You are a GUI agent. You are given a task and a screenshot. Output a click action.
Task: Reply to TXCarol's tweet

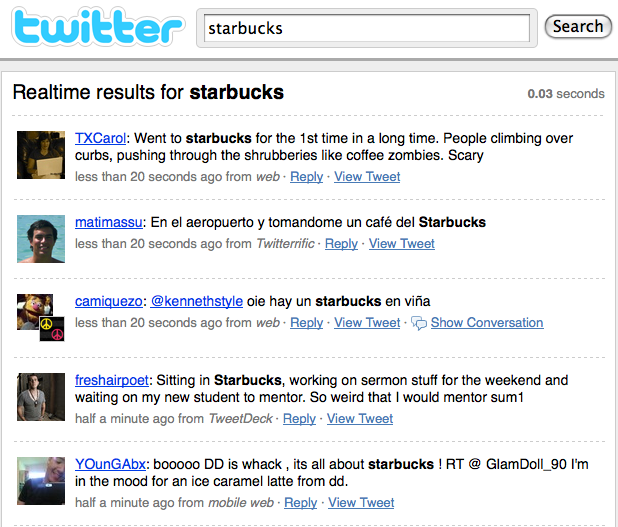[x=307, y=177]
